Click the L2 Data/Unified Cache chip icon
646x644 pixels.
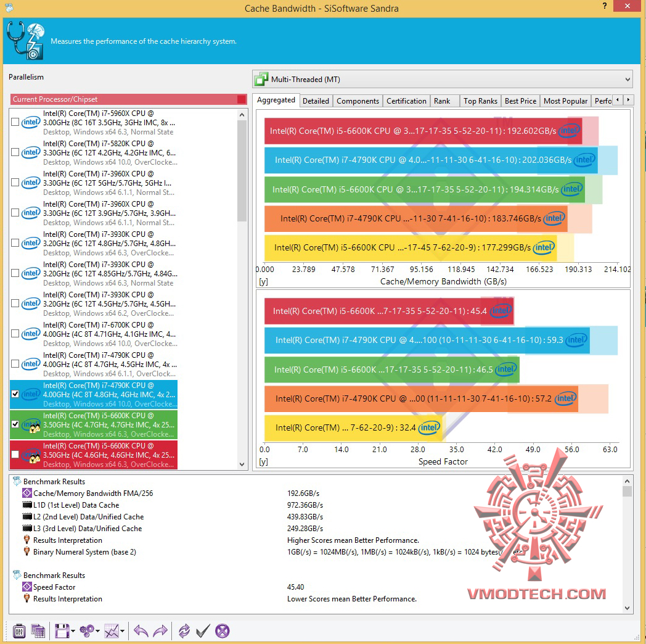[27, 516]
